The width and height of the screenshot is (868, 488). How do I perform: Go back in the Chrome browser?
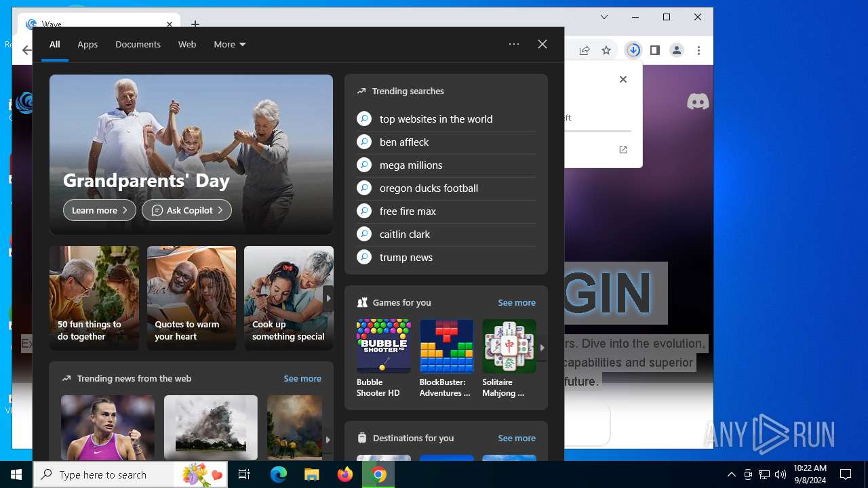click(x=26, y=50)
